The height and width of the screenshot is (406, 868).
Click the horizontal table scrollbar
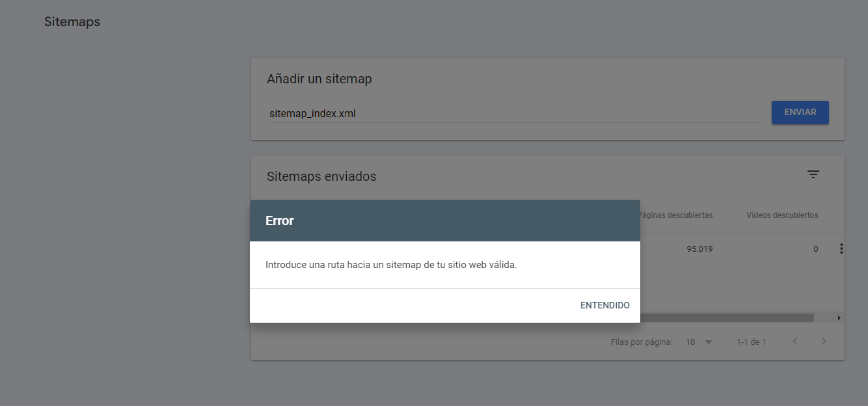coord(727,318)
